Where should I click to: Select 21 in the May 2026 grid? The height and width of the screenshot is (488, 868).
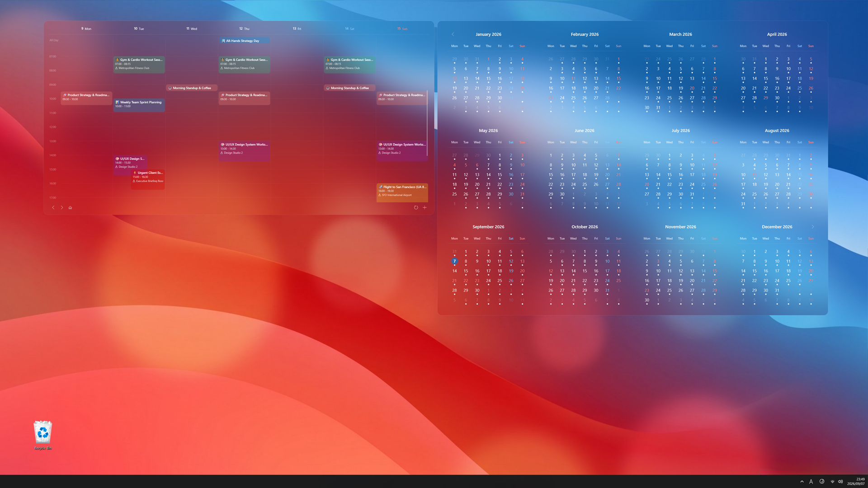click(488, 184)
